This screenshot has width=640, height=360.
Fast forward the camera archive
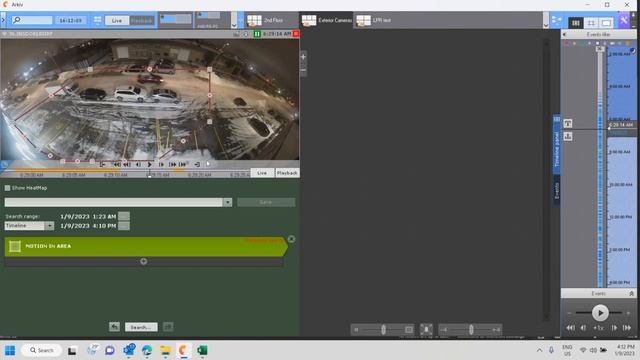click(172, 164)
